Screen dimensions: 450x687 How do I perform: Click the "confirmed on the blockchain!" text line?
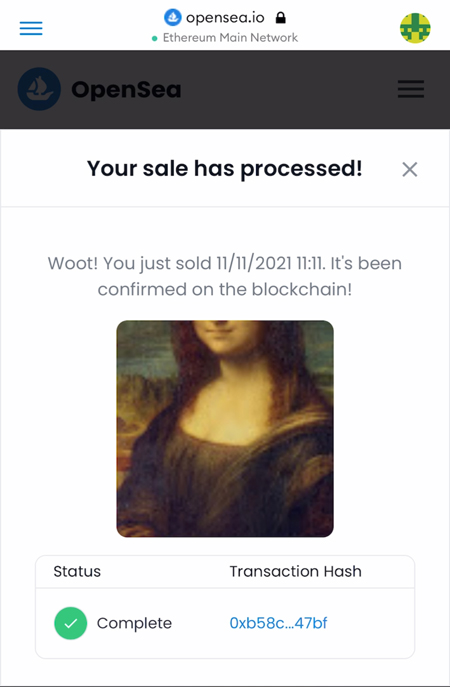225,289
